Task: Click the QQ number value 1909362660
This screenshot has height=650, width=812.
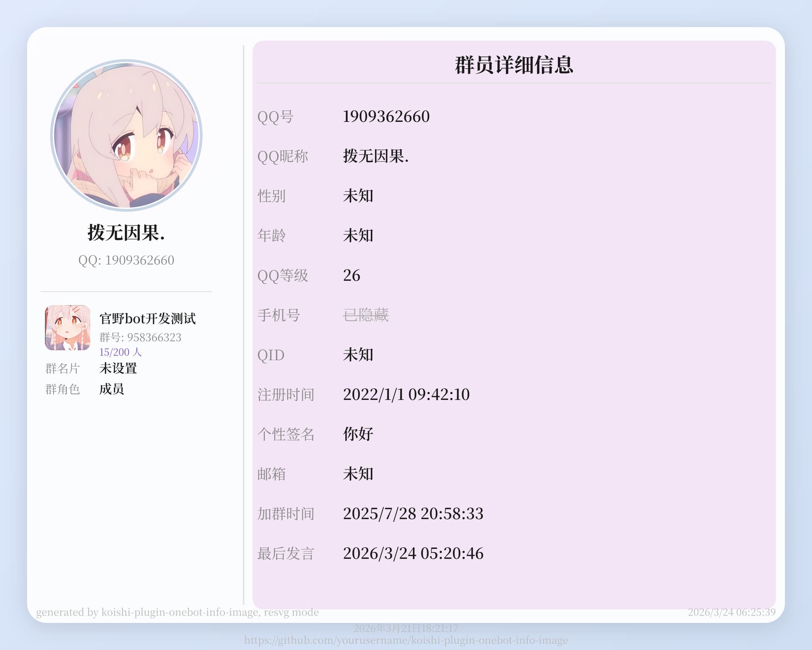Action: tap(386, 116)
